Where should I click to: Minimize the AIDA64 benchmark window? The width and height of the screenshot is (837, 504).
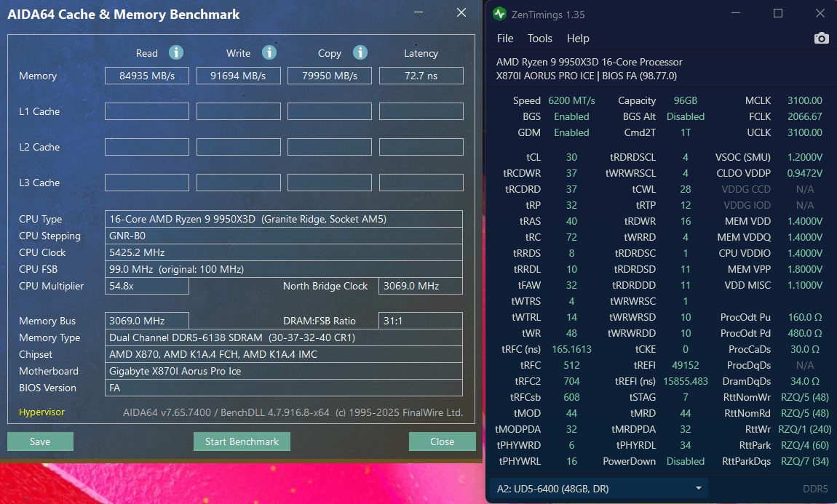click(418, 13)
